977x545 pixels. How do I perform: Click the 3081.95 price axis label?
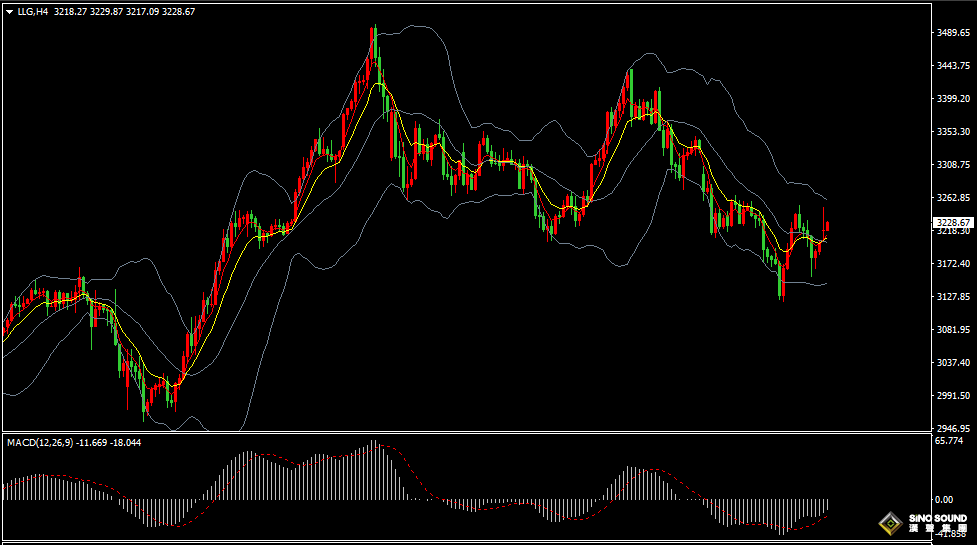coord(953,330)
